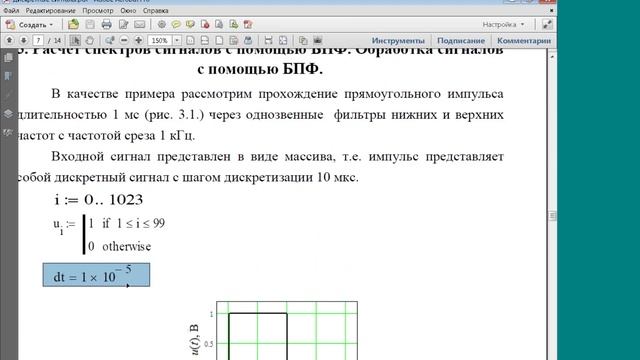This screenshot has width=640, height=360.
Task: Show bookmarks panel in left sidebar
Action: pyautogui.click(x=8, y=76)
